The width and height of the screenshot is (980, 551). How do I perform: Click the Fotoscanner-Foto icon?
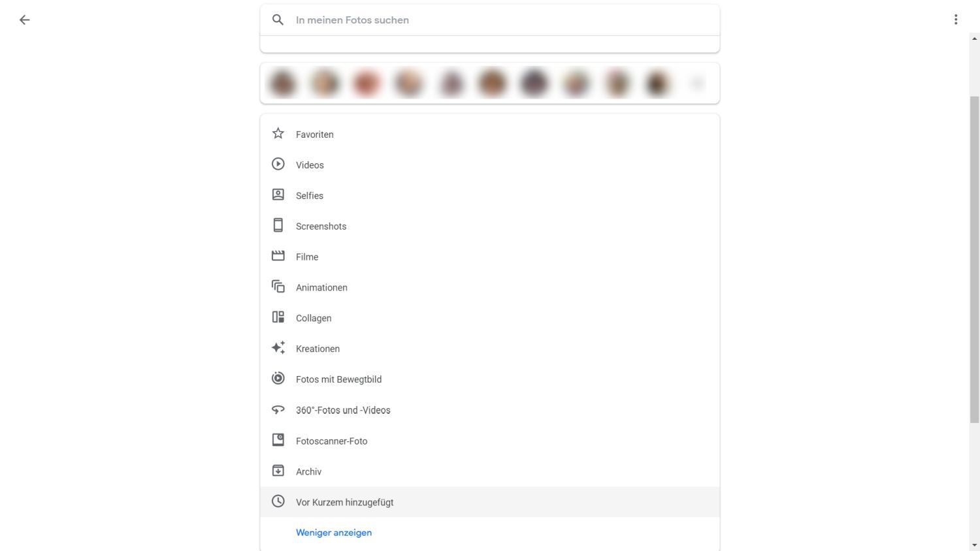(278, 440)
